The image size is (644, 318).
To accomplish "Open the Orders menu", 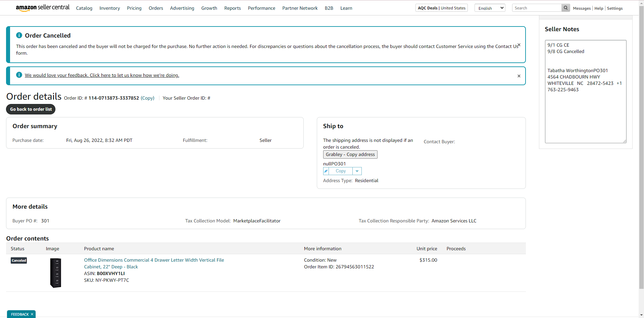I will [156, 8].
